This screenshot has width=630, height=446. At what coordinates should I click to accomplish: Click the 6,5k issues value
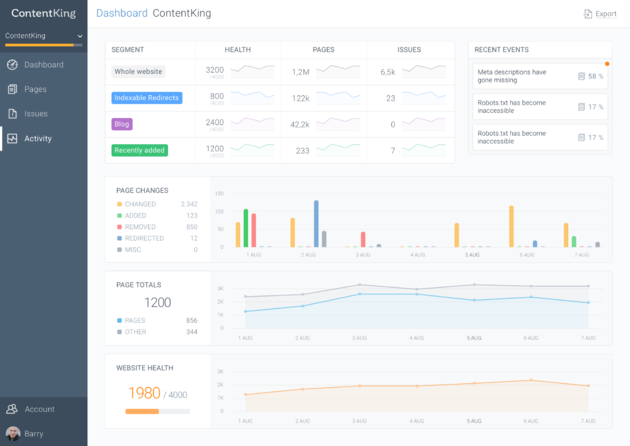pyautogui.click(x=388, y=72)
